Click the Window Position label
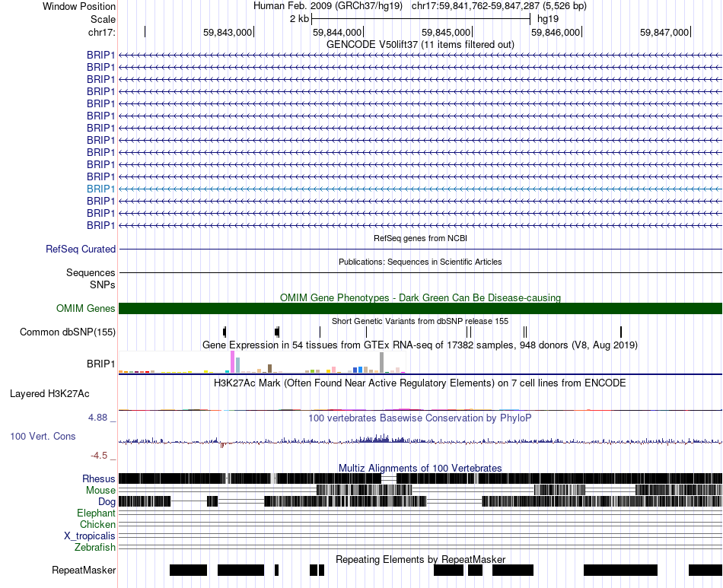The width and height of the screenshot is (723, 588). [79, 6]
